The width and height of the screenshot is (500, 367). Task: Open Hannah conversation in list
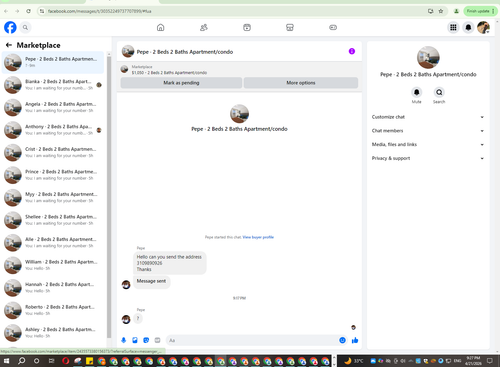[53, 288]
